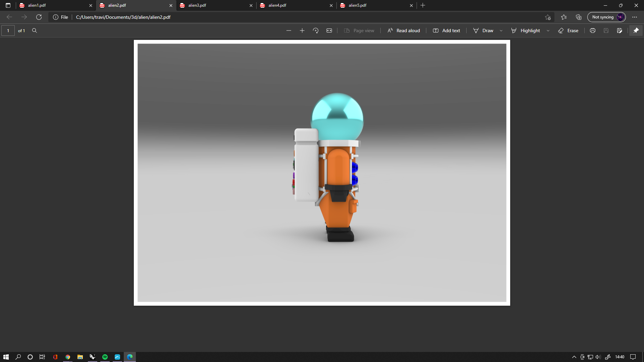The height and width of the screenshot is (362, 644).
Task: Rotate the PDF page
Action: click(316, 31)
